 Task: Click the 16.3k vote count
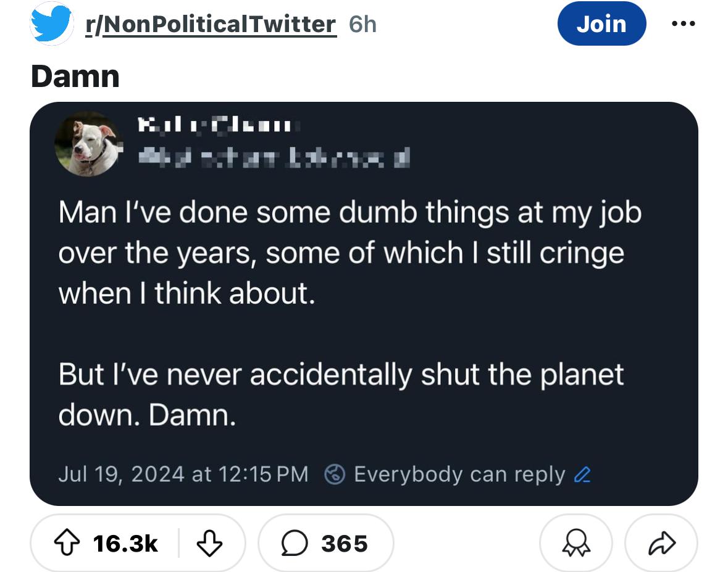pos(125,544)
